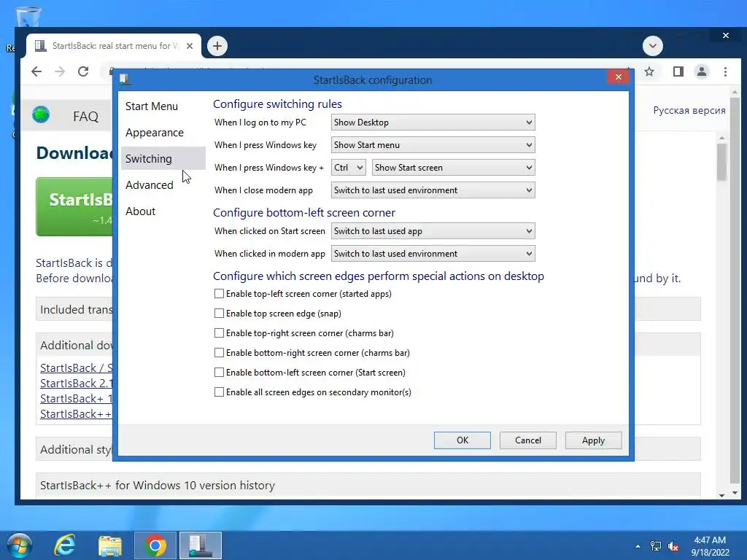Click Apply to save settings
Image resolution: width=747 pixels, height=560 pixels.
point(593,440)
